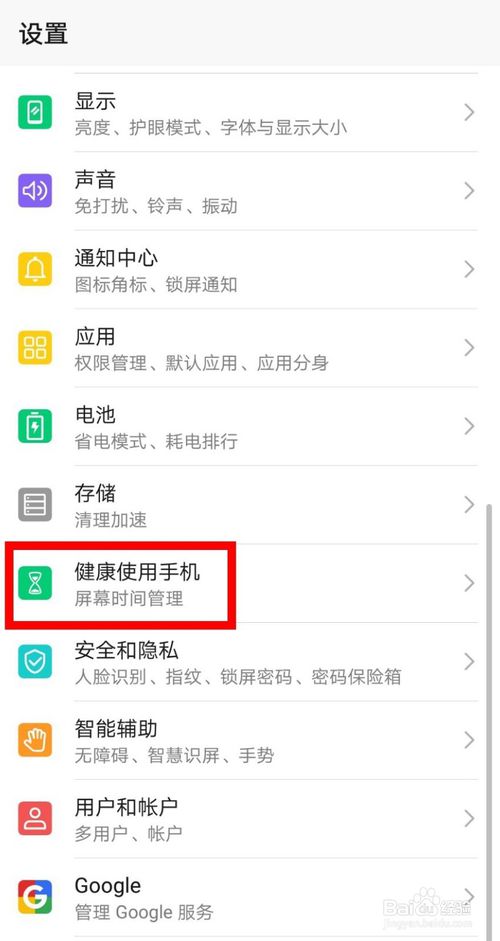The width and height of the screenshot is (500, 941).
Task: Open 通知中心 settings entry
Action: pos(250,269)
